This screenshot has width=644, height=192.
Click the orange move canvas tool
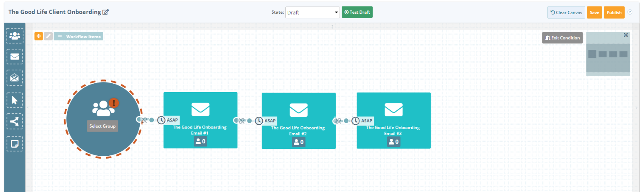pyautogui.click(x=39, y=36)
